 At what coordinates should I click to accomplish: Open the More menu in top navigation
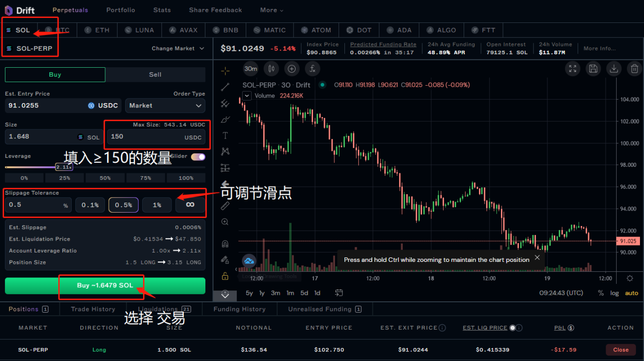[272, 10]
